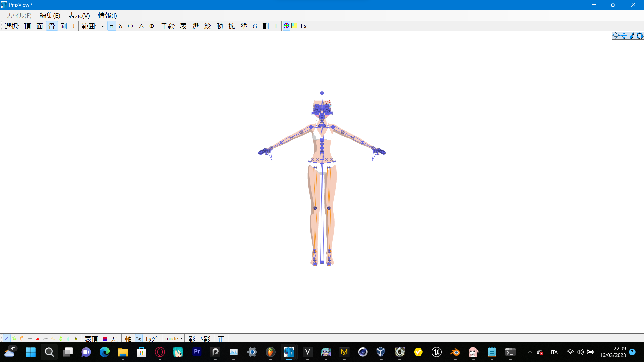Open the ファイル(F) menu
644x362 pixels.
18,15
